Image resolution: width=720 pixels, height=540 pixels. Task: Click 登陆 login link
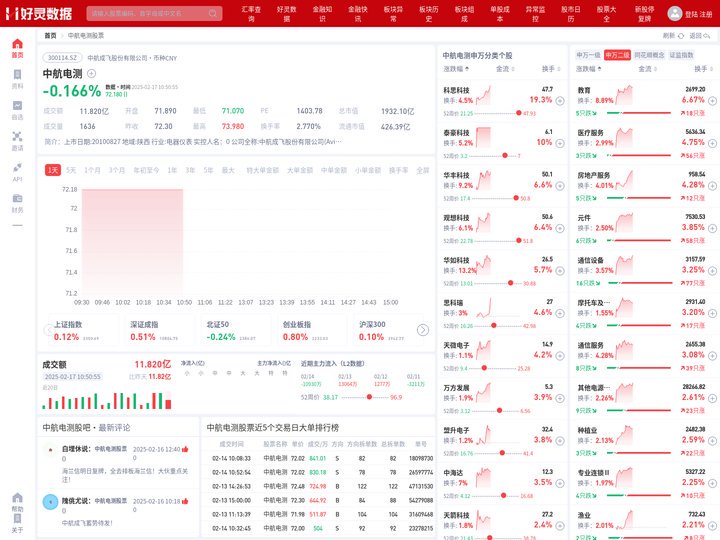coord(691,14)
